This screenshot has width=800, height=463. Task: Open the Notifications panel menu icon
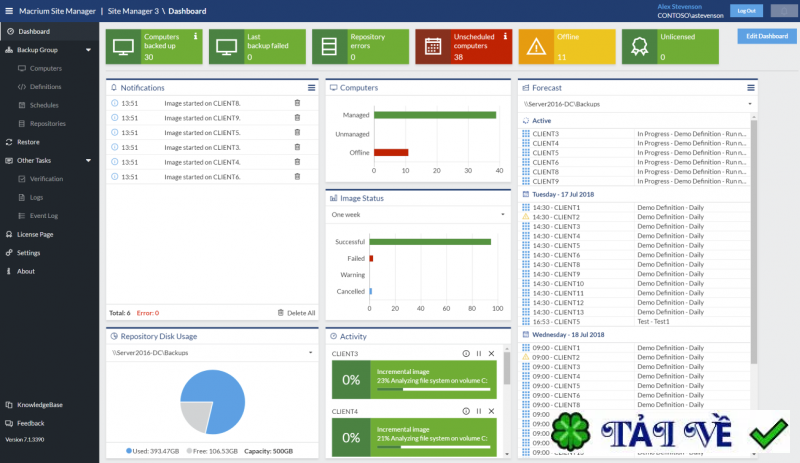point(311,88)
